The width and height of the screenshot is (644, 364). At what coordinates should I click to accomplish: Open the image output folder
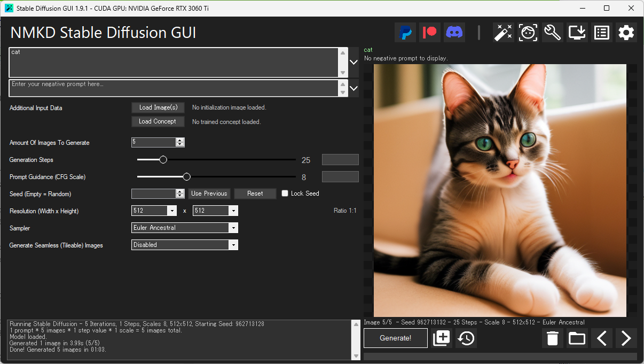(x=577, y=338)
